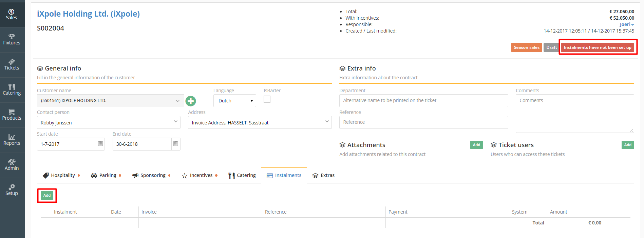Open the Admin section
644x238 pixels.
point(12,165)
